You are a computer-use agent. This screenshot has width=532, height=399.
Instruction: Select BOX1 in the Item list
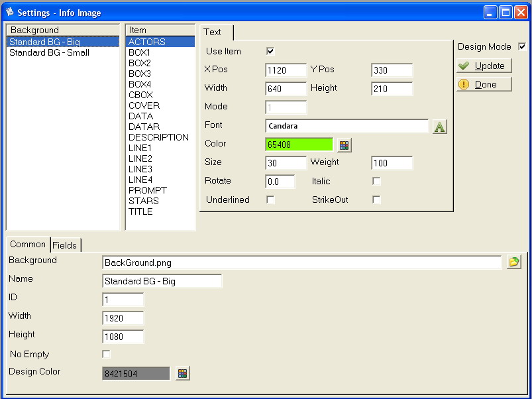click(x=160, y=52)
